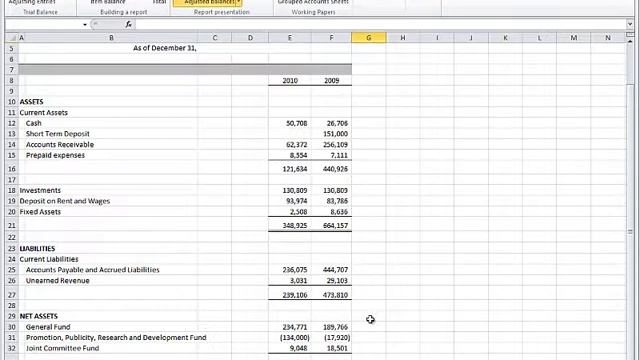This screenshot has height=360, width=640.
Task: Click the 2010 Cash value 50,708
Action: pyautogui.click(x=297, y=123)
